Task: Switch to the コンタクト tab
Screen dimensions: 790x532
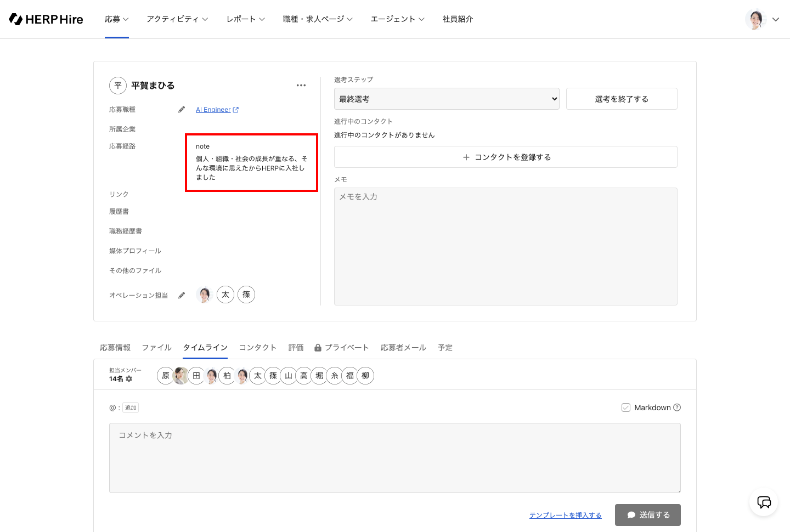Action: pos(258,348)
